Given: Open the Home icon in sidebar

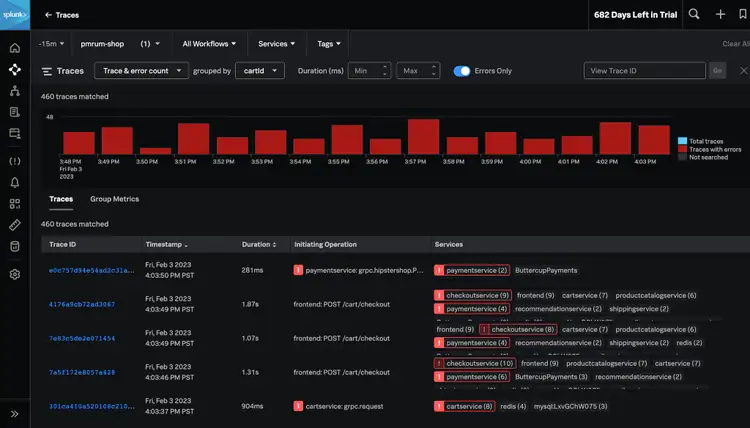Looking at the screenshot, I should click(15, 48).
